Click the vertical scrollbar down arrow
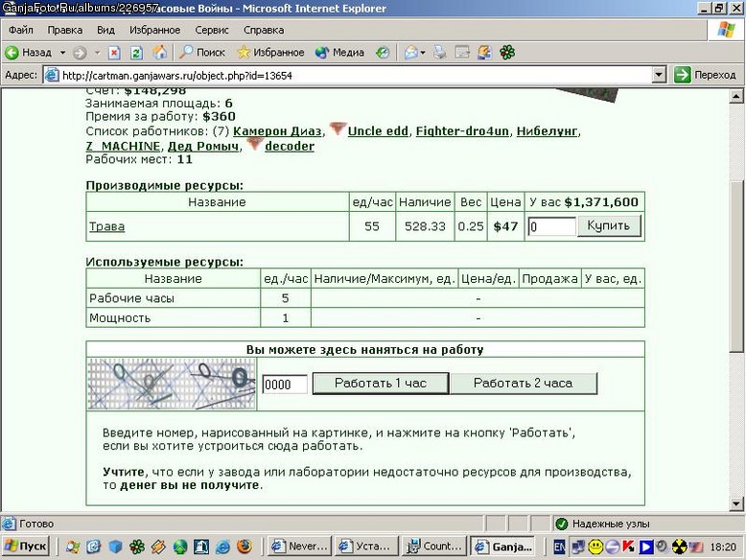This screenshot has height=560, width=746. [x=735, y=503]
